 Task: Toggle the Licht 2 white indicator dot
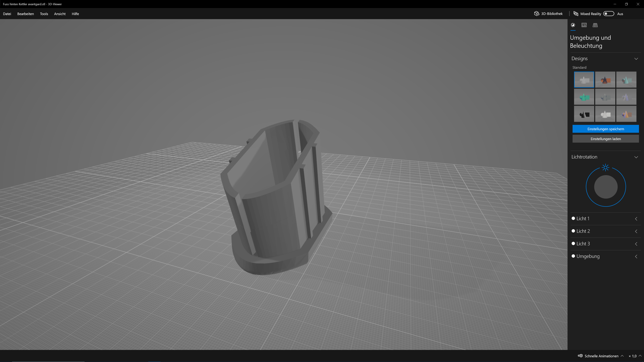click(573, 231)
